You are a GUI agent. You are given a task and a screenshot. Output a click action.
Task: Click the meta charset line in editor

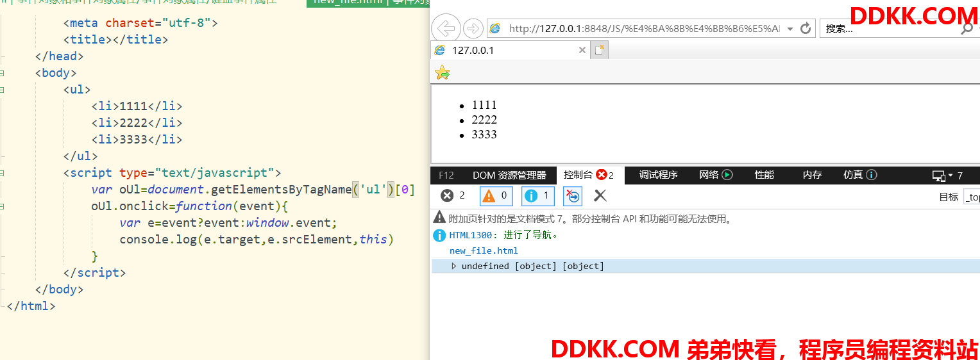pyautogui.click(x=140, y=23)
